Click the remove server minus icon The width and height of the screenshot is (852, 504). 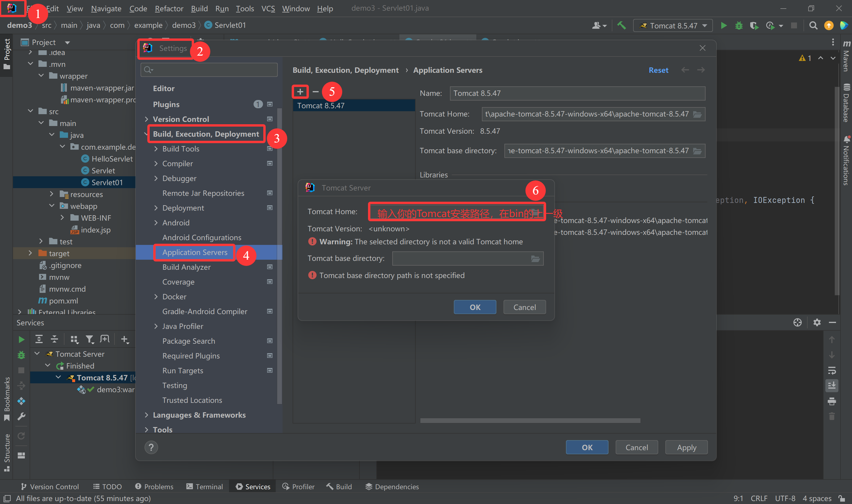pyautogui.click(x=315, y=91)
